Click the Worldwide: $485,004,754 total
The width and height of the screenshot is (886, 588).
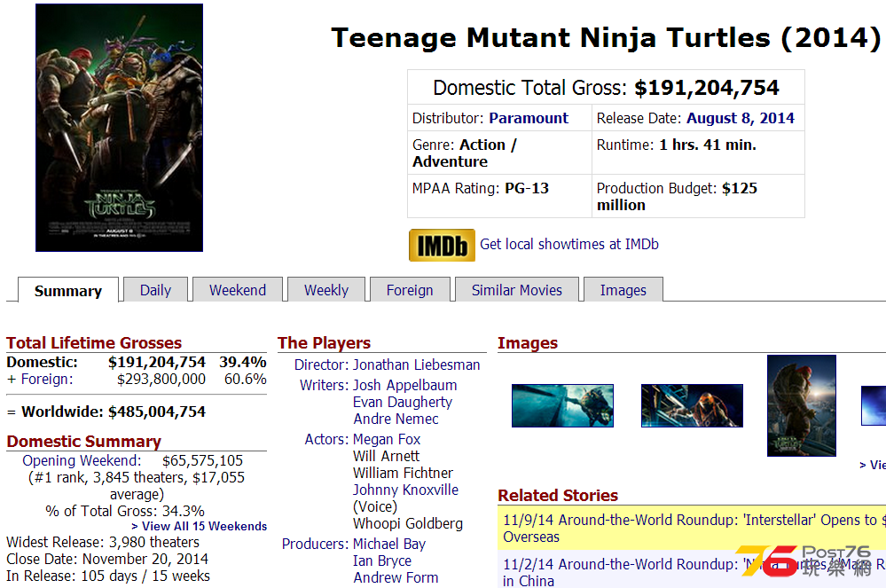click(x=113, y=412)
